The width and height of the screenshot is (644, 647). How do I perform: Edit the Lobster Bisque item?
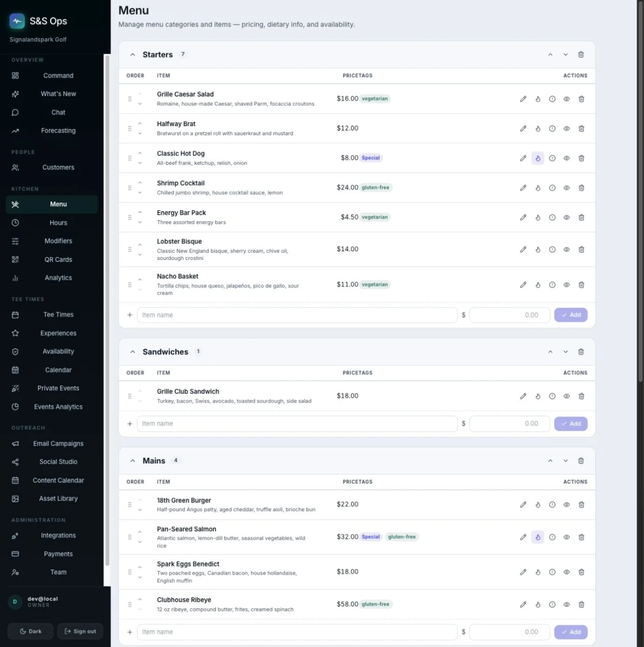[x=523, y=249]
